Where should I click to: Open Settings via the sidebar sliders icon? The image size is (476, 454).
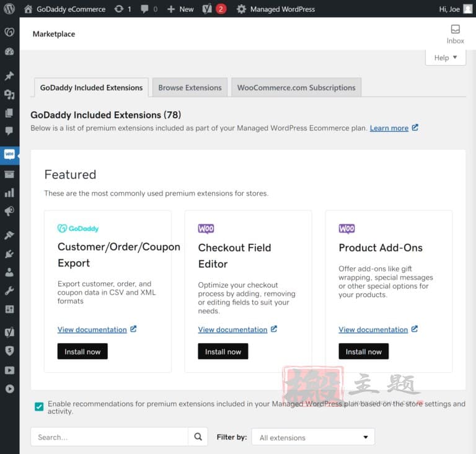coord(9,309)
